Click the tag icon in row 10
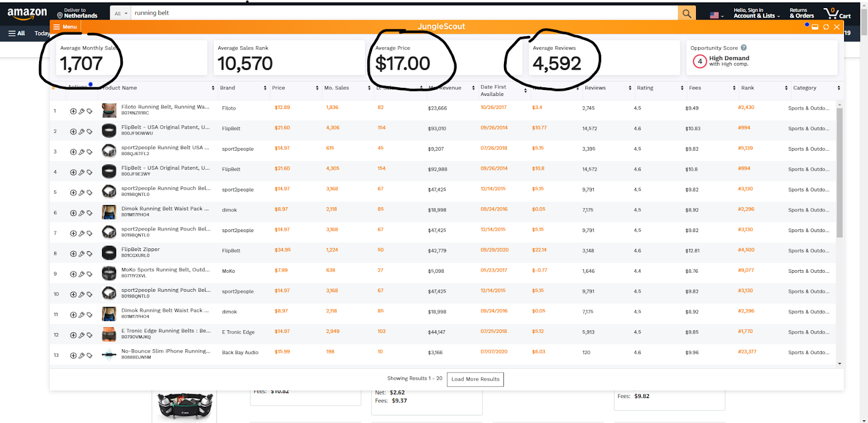Image resolution: width=868 pixels, height=423 pixels. pos(90,294)
